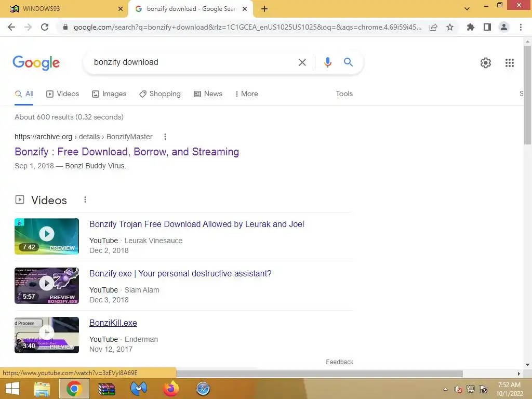Bookmark this page with star icon
Viewport: 532px width, 399px height.
pyautogui.click(x=450, y=27)
